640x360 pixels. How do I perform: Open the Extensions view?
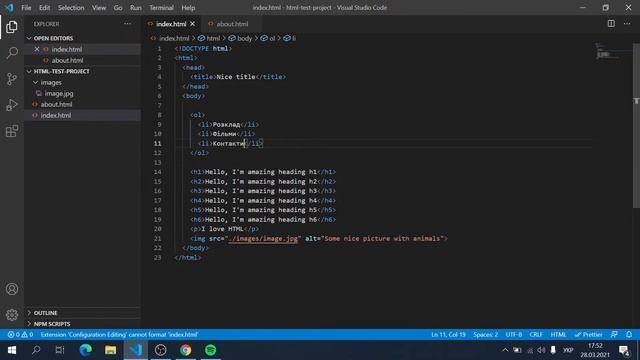click(12, 131)
